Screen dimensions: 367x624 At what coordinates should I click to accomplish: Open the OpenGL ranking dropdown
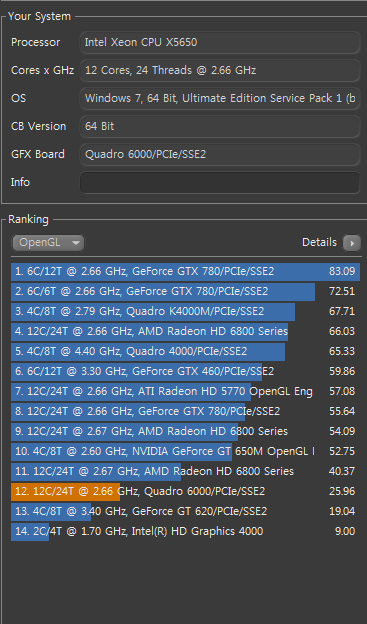click(x=48, y=242)
